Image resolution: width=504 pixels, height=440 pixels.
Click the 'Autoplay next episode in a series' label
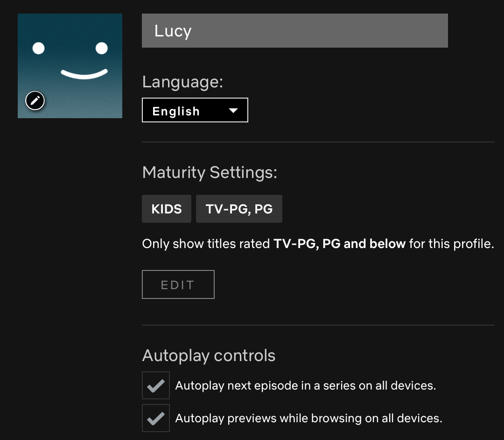(x=305, y=385)
